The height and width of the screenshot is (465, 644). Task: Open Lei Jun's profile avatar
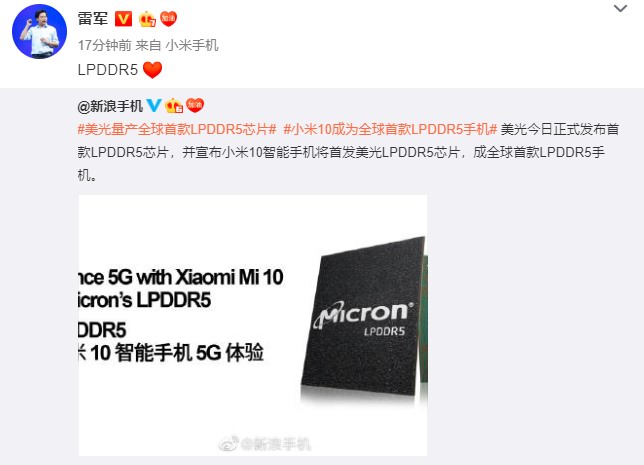tap(39, 32)
